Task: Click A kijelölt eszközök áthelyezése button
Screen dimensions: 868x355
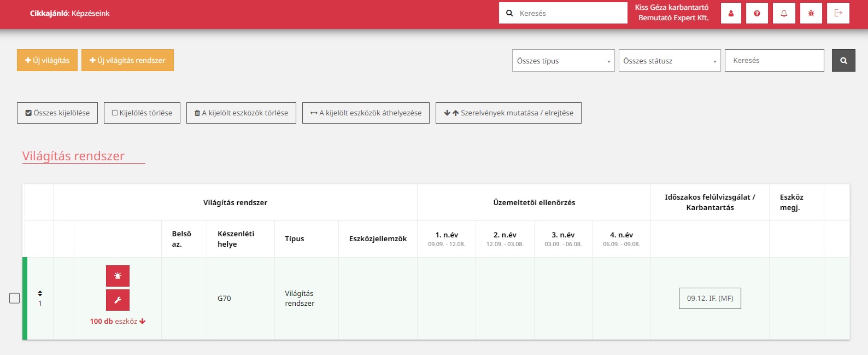Action: click(x=366, y=113)
